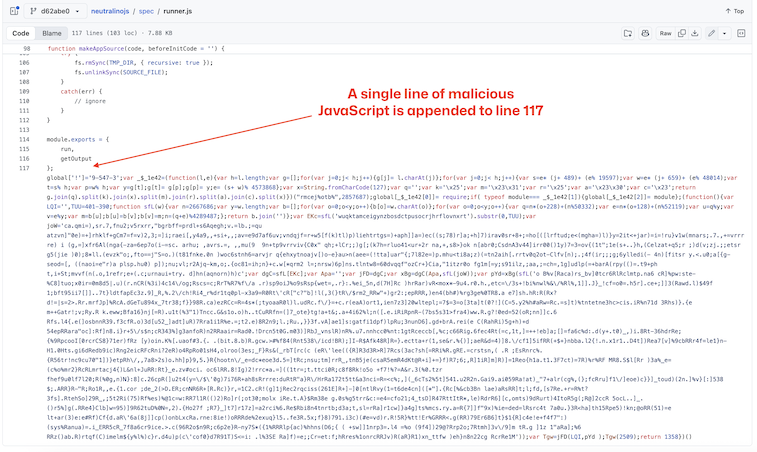Click the fs.rmSync(TMP_DIR code line
This screenshot has width=757, height=452.
point(143,63)
